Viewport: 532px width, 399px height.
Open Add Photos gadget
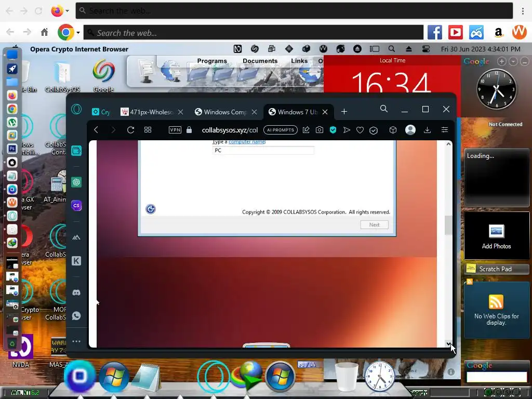click(496, 236)
